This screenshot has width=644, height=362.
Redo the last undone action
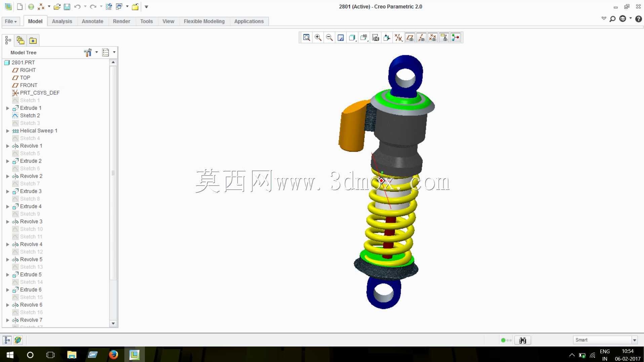[93, 6]
